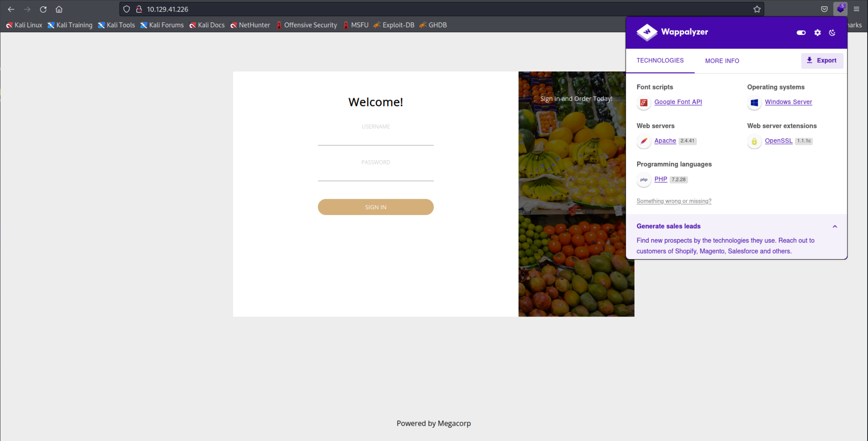Click the PHP logo icon
Viewport: 868px width, 441px height.
coord(644,180)
